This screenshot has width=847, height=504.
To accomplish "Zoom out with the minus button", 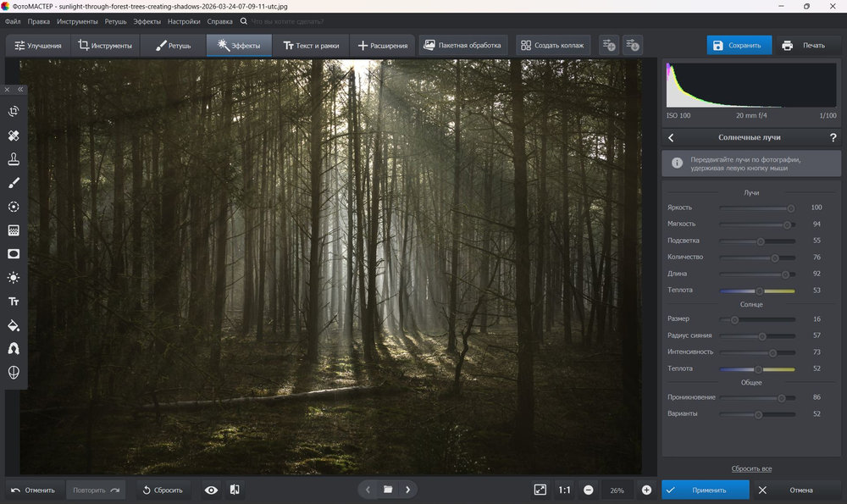I will click(x=589, y=490).
